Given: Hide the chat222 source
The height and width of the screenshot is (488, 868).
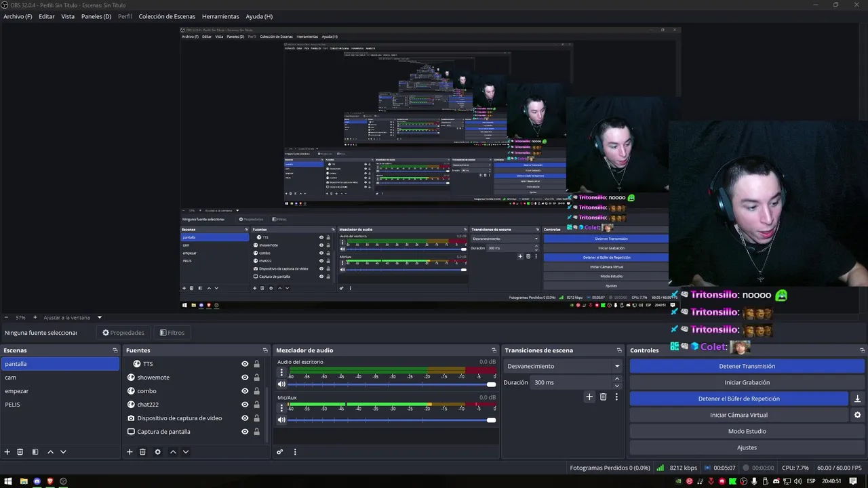Looking at the screenshot, I should [245, 405].
